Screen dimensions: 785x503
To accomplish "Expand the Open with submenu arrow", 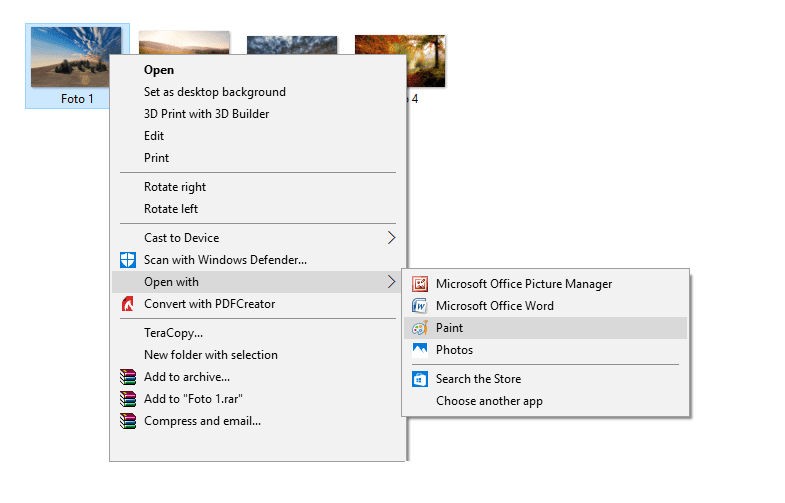I will click(x=391, y=282).
